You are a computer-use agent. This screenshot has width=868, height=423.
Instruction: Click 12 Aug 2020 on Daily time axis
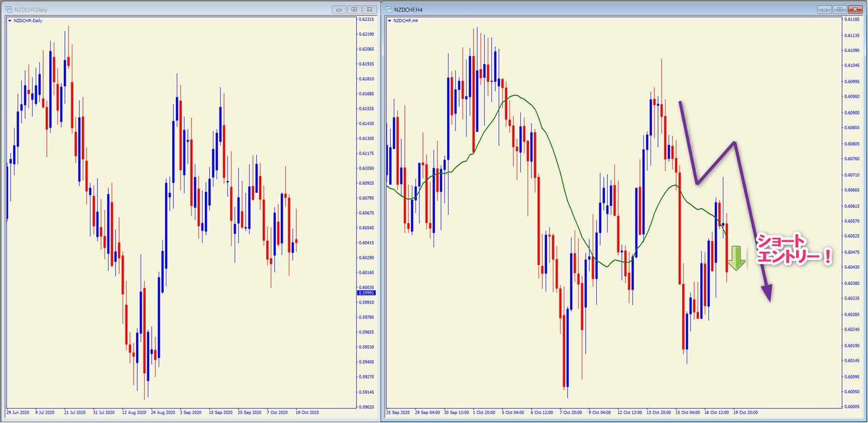[134, 412]
